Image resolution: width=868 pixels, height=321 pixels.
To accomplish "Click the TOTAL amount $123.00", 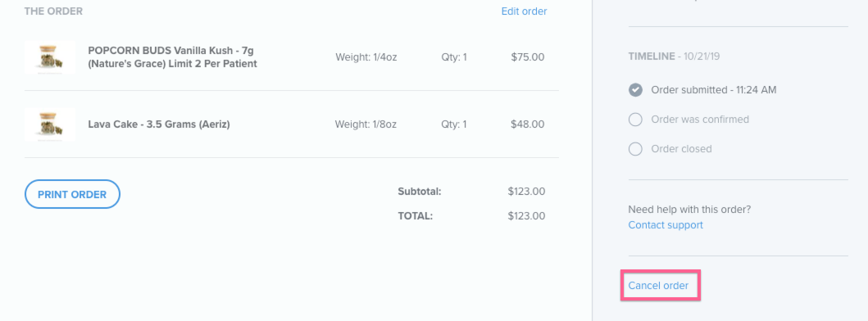I will pyautogui.click(x=526, y=216).
